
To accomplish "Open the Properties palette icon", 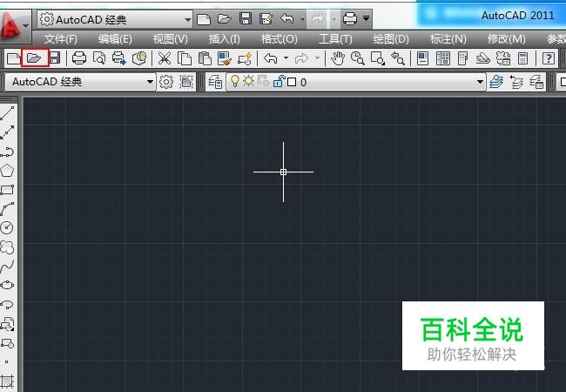I will coord(422,58).
